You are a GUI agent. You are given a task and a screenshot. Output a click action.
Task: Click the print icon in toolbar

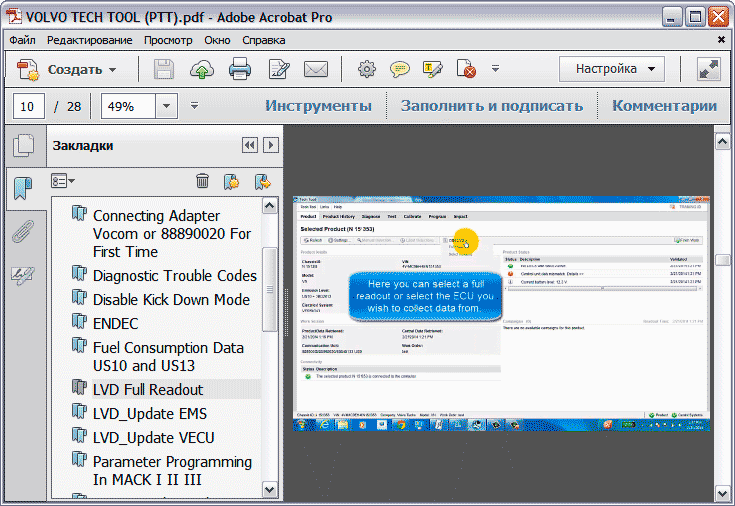240,69
